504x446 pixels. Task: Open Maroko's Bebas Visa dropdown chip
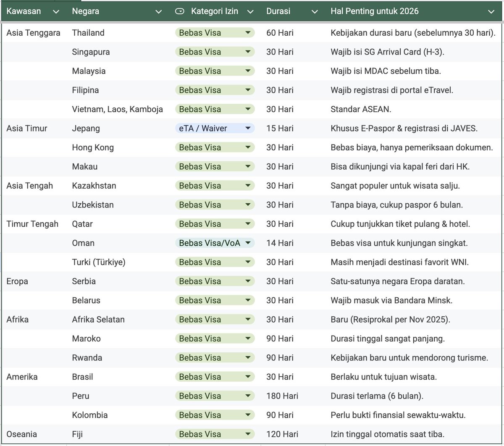[x=215, y=338]
